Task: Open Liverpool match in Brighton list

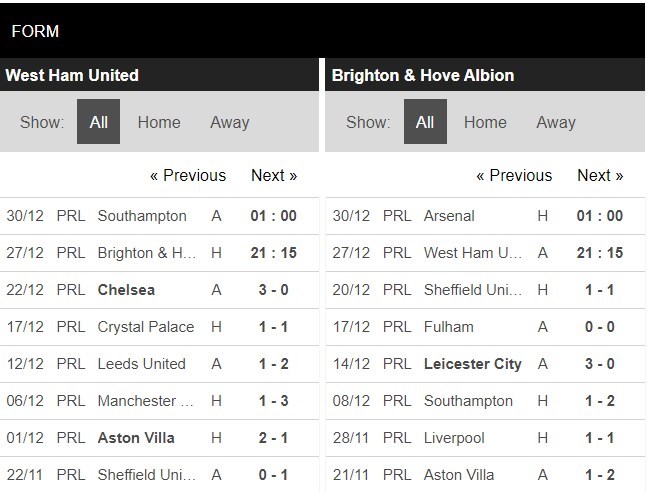Action: coord(453,438)
